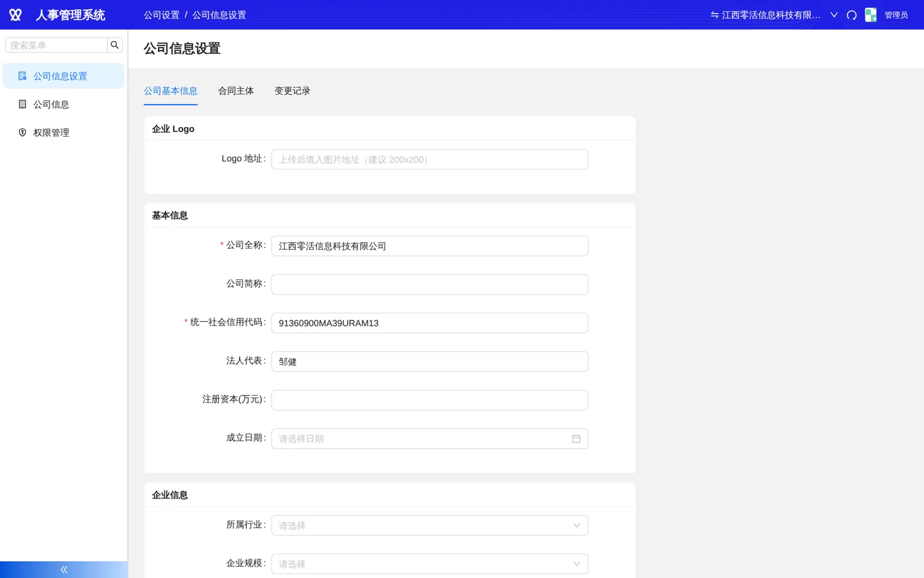Click the 管理员 user name
This screenshot has height=578, width=924.
pos(896,15)
